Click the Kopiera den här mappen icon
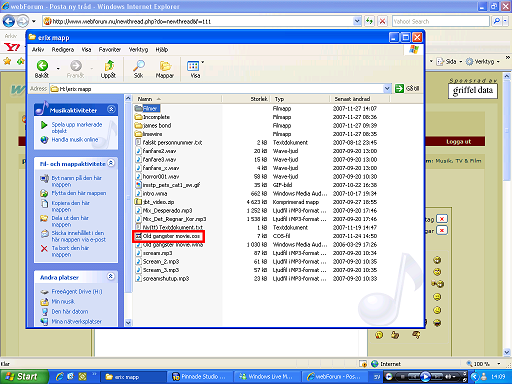Viewport: 512px width, 384px height. (44, 203)
